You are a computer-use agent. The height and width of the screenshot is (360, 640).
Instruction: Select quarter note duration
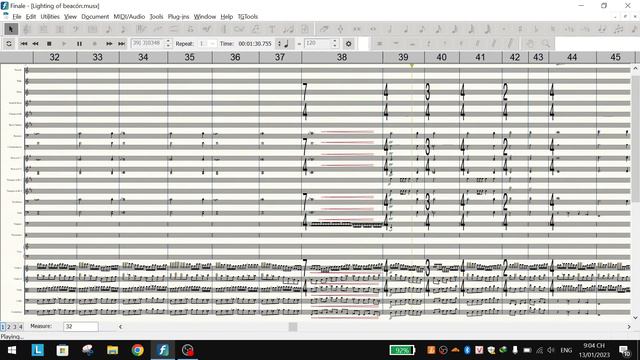tap(406, 29)
